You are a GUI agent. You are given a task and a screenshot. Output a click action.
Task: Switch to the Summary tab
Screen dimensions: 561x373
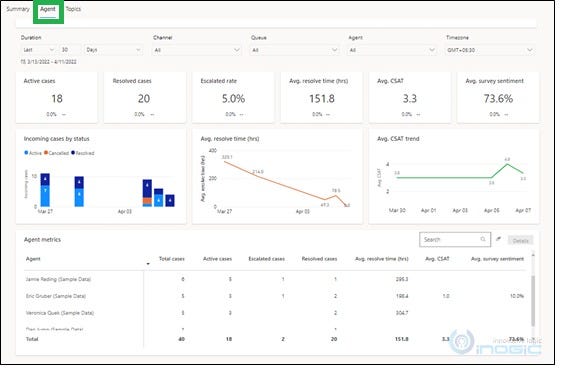18,9
